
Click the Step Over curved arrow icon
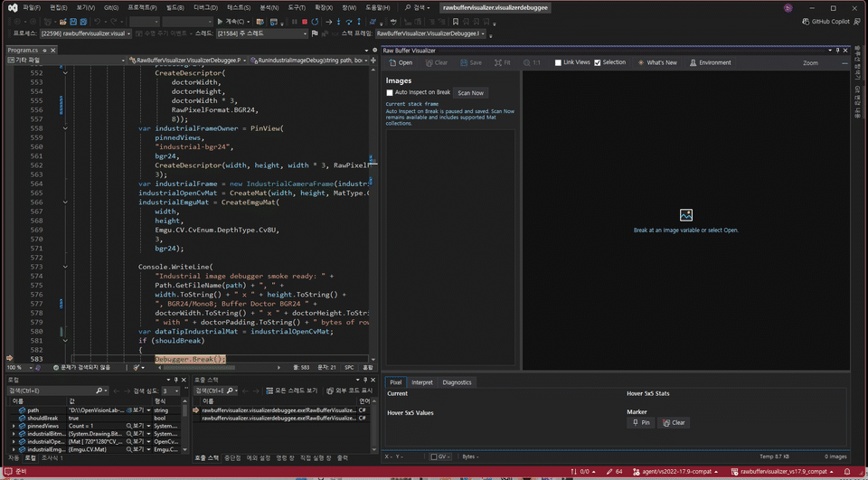point(349,22)
